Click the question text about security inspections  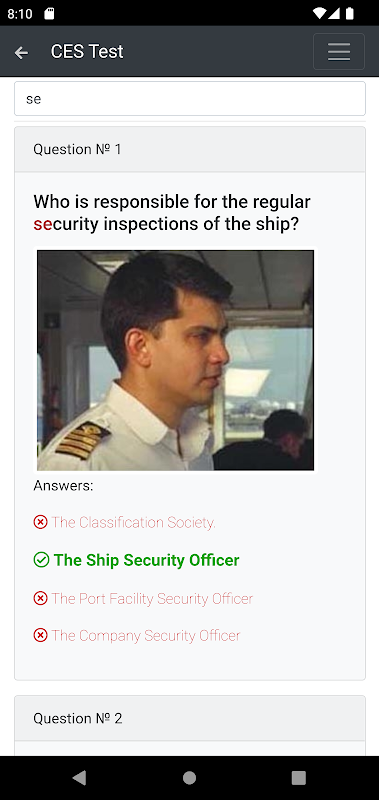(172, 213)
